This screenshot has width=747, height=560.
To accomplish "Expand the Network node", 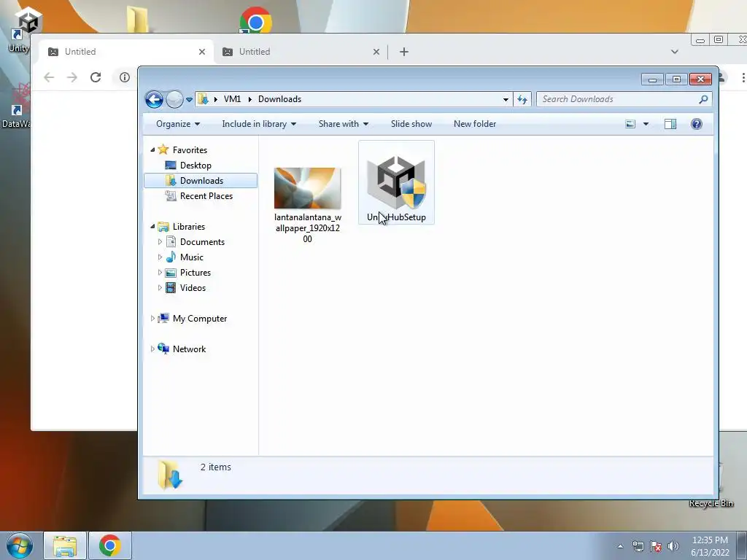I will 152,349.
